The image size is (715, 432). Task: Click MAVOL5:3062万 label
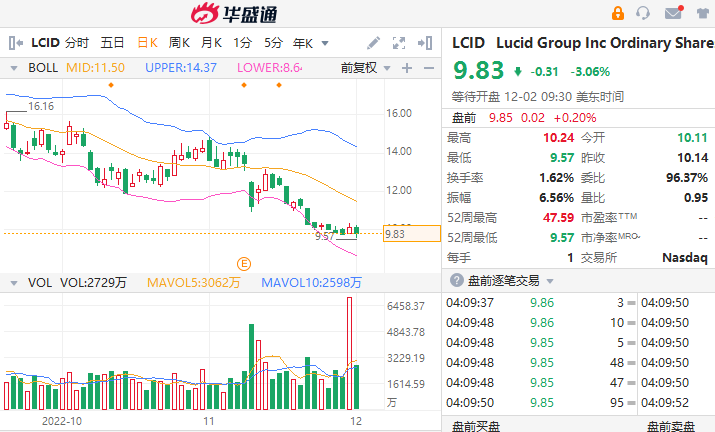pos(193,283)
